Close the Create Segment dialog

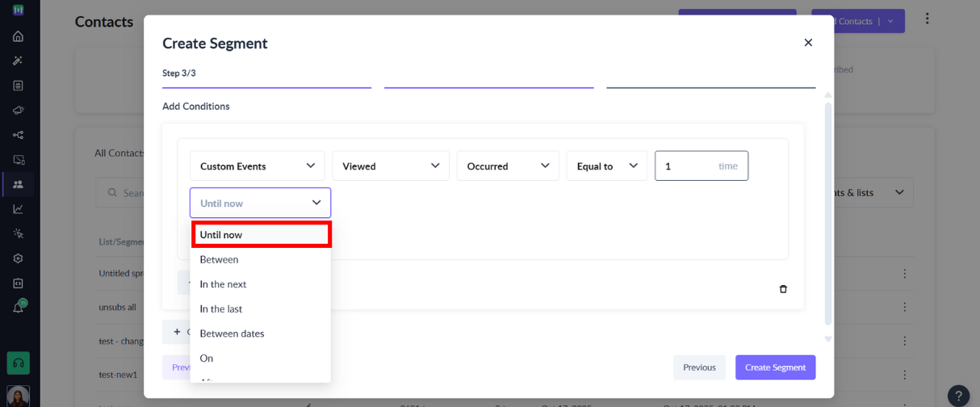[808, 43]
